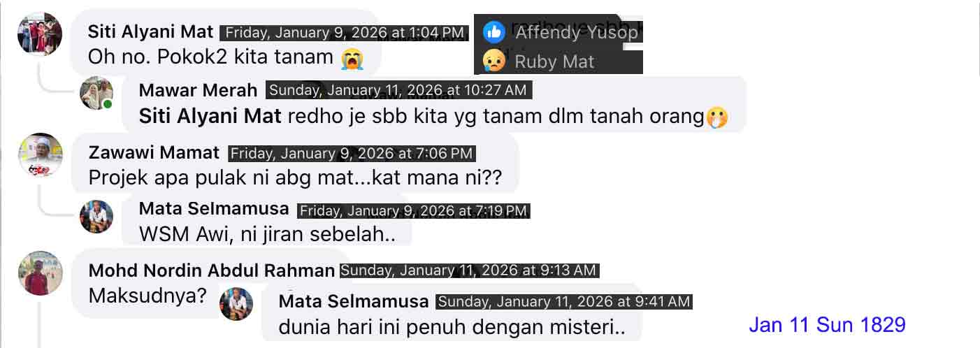
Task: Click the blue like reaction icon
Action: pyautogui.click(x=494, y=31)
